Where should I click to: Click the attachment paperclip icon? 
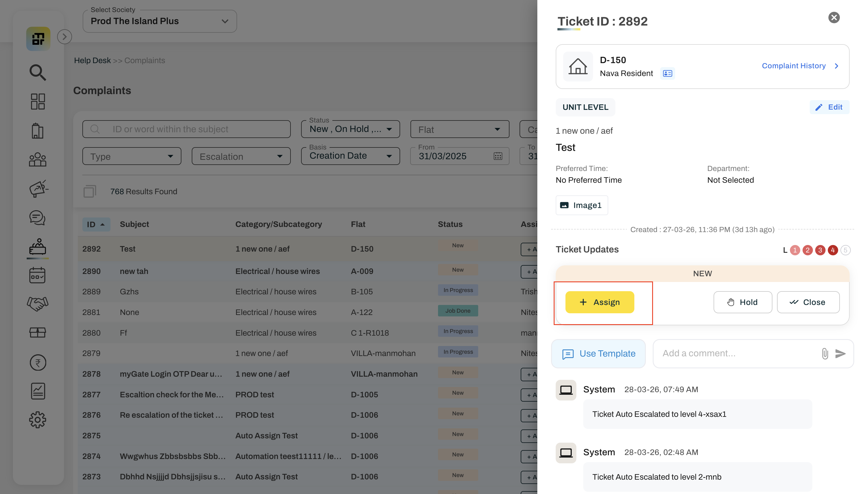pos(825,353)
